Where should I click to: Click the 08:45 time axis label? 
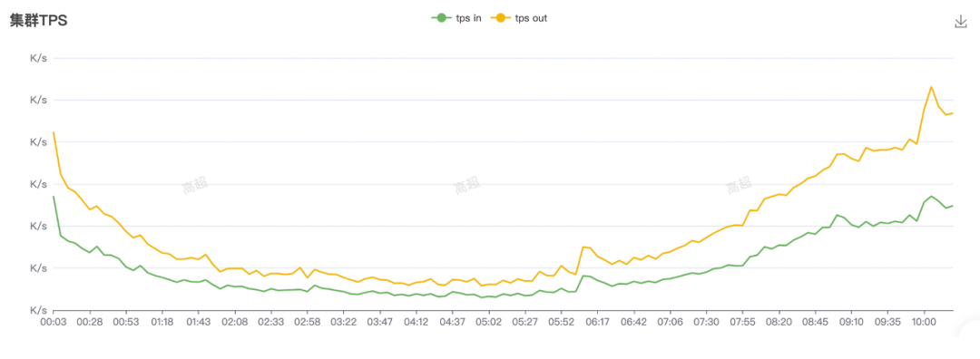[x=814, y=322]
